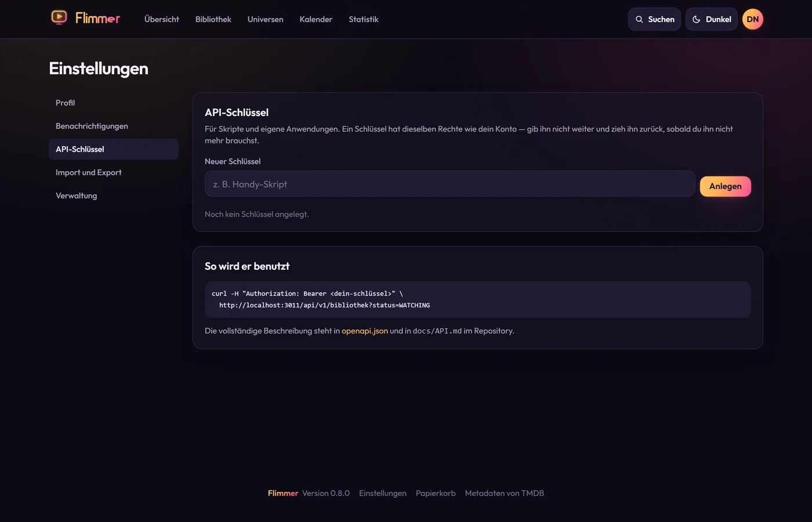This screenshot has width=812, height=522.
Task: Click the Anlegen button
Action: click(726, 186)
